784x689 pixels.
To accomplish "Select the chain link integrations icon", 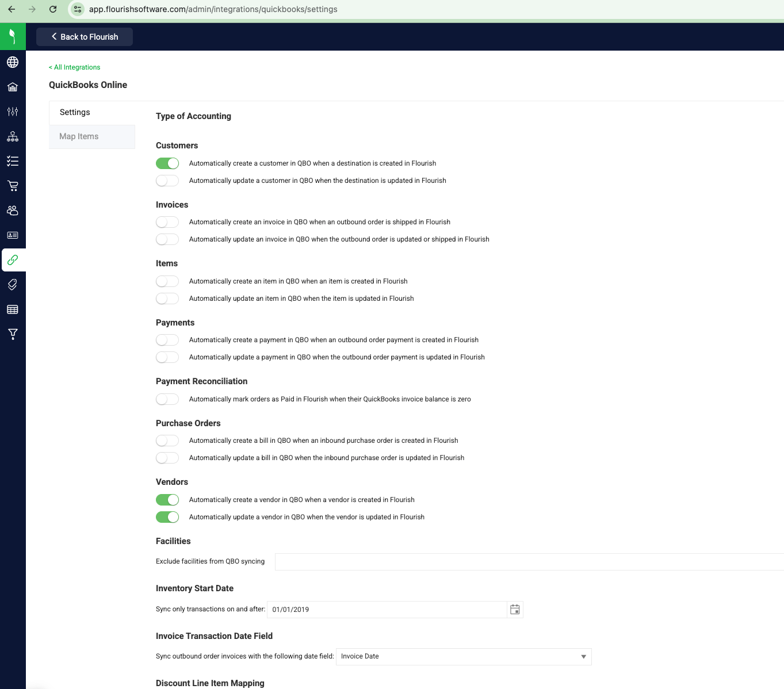I will click(x=13, y=260).
